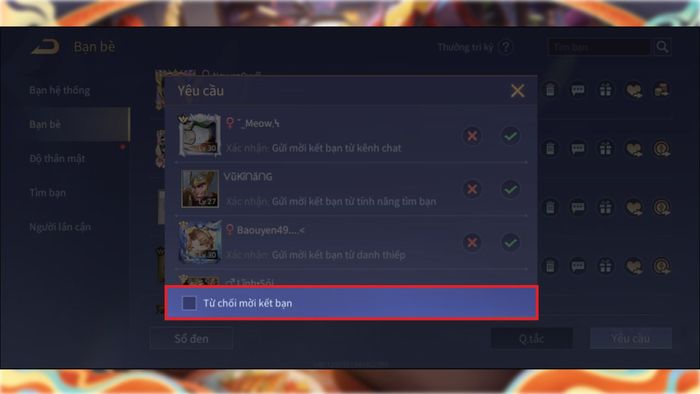Open the Bạn hệ thống tab
The image size is (700, 394).
(x=59, y=91)
